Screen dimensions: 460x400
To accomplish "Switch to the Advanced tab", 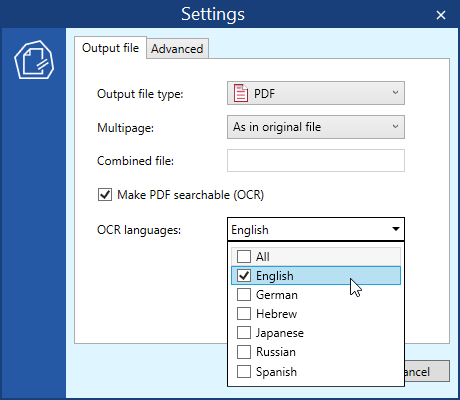I will click(177, 49).
